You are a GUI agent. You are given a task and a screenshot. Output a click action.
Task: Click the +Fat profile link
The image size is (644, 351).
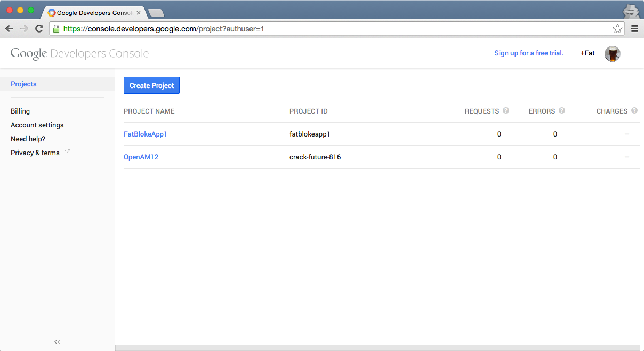click(587, 53)
